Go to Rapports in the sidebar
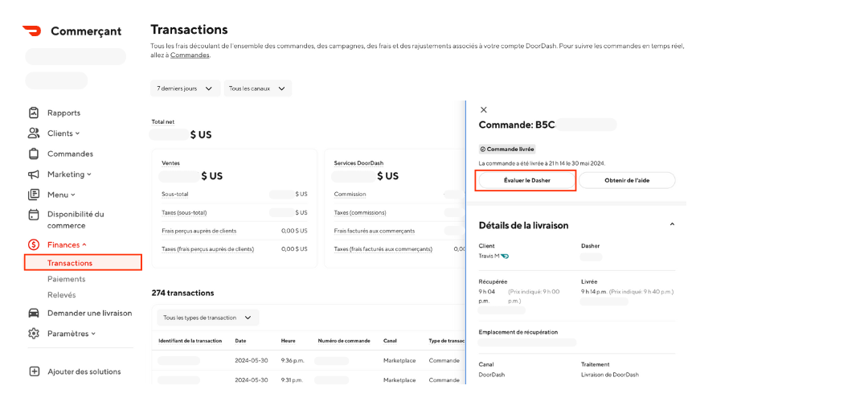The height and width of the screenshot is (402, 868). 63,113
